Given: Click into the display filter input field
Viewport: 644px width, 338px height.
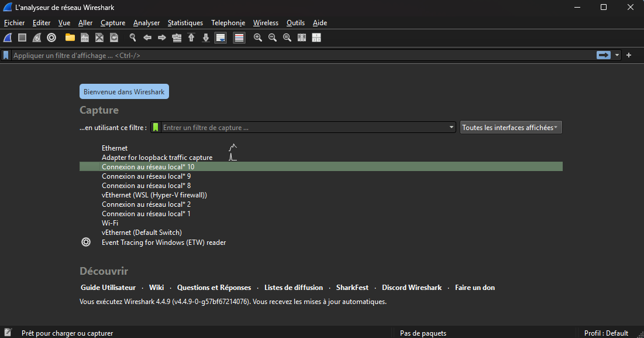Looking at the screenshot, I should tap(292, 56).
